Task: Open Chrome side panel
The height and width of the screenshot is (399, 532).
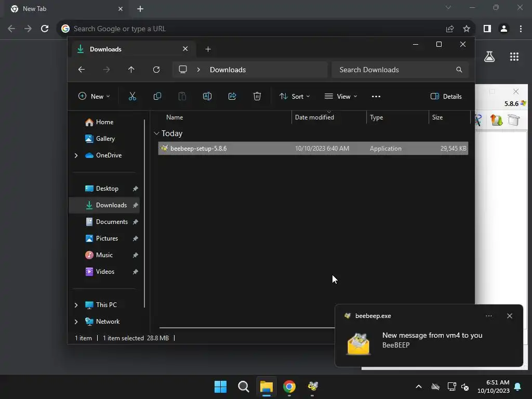Action: point(487,29)
